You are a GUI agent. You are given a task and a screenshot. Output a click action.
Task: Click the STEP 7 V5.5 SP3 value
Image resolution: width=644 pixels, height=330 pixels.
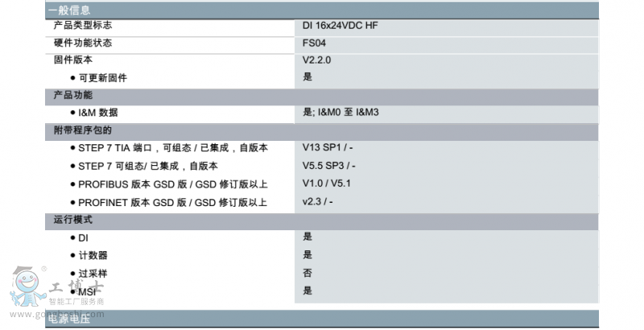pyautogui.click(x=329, y=166)
